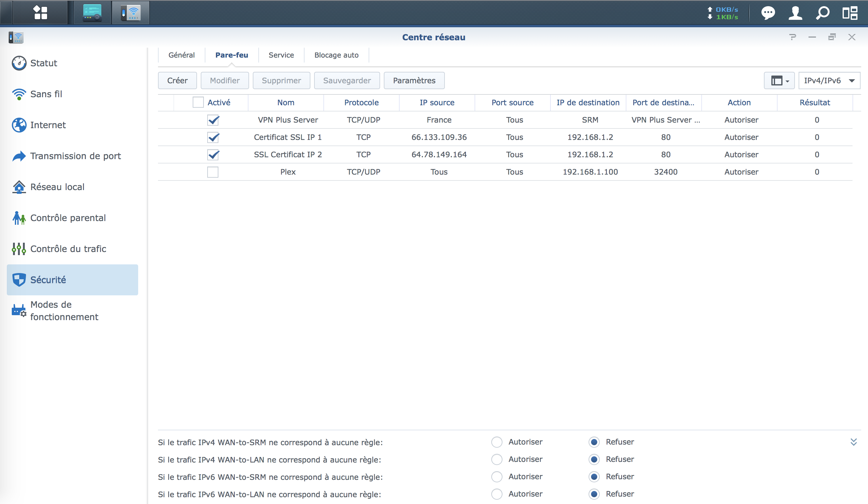This screenshot has height=504, width=868.
Task: Switch to the Blocage auto tab
Action: coord(336,55)
